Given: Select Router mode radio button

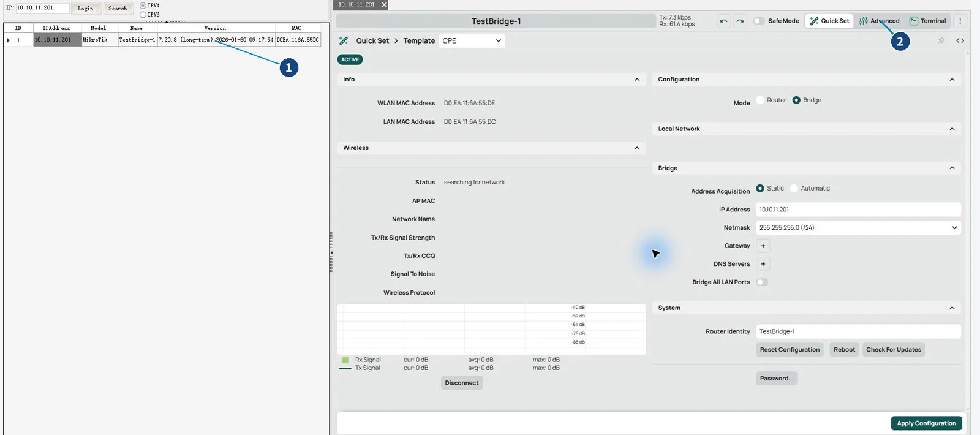Looking at the screenshot, I should (760, 100).
